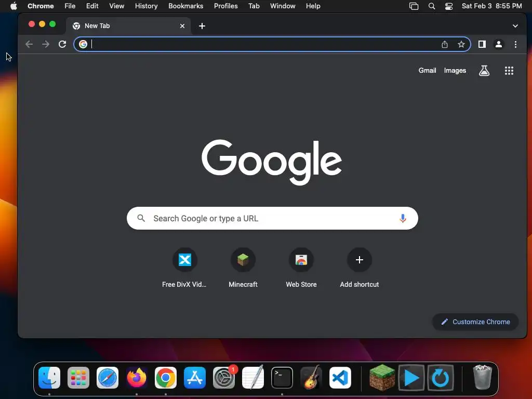Open the Profiles menu
The width and height of the screenshot is (532, 399).
[x=225, y=6]
